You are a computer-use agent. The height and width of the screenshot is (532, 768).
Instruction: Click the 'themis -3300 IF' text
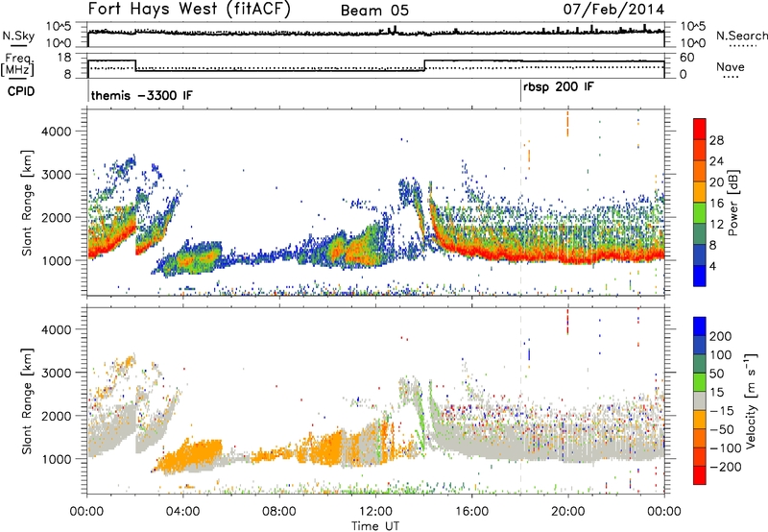click(141, 95)
